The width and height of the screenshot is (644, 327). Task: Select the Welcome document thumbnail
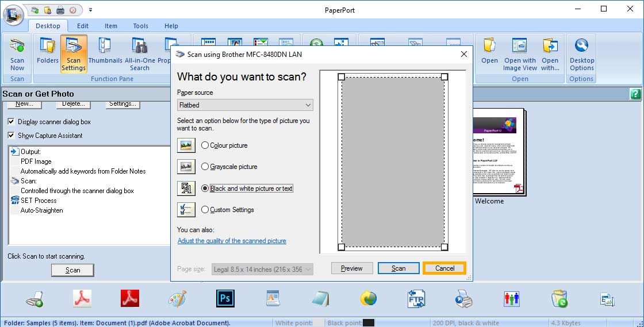click(x=499, y=153)
